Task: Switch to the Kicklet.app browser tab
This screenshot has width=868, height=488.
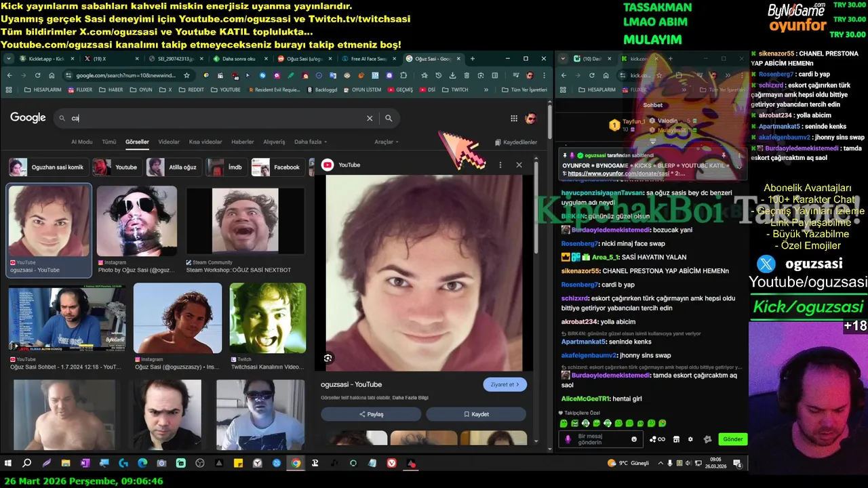Action: pos(45,59)
